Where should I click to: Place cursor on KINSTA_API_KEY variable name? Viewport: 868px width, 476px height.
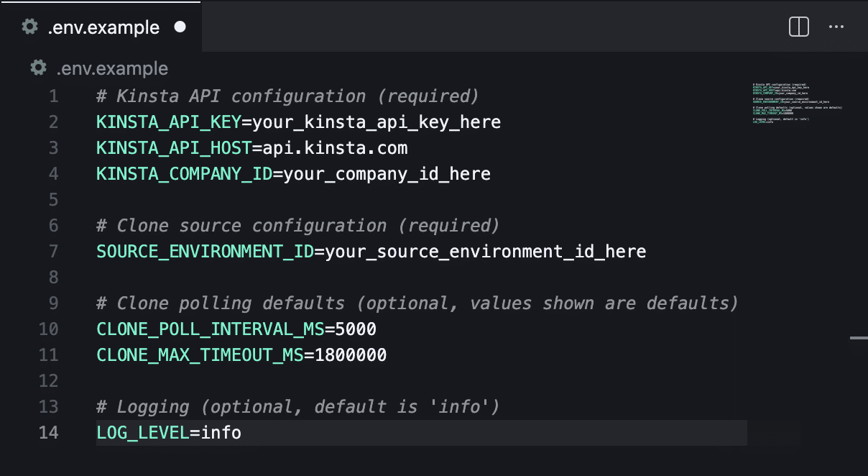click(x=169, y=122)
